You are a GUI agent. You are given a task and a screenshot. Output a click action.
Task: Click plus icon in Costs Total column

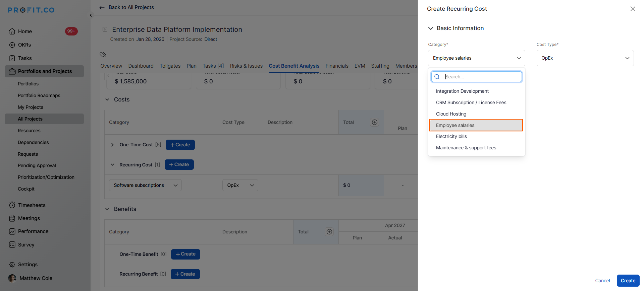[x=375, y=122]
